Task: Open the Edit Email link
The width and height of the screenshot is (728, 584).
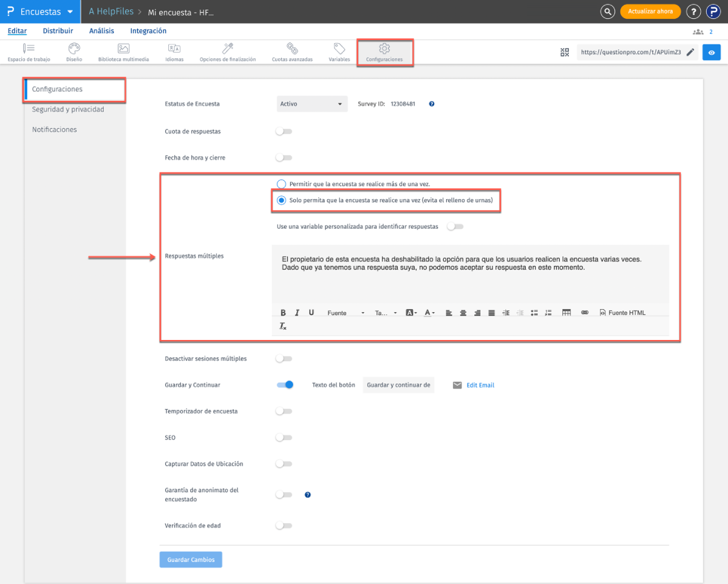Action: point(480,385)
